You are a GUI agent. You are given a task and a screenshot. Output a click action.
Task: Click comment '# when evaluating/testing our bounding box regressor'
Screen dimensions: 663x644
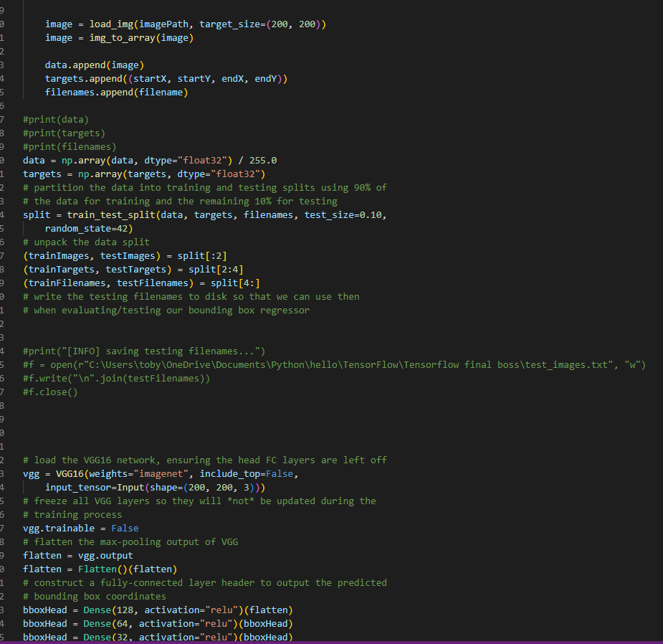click(166, 310)
